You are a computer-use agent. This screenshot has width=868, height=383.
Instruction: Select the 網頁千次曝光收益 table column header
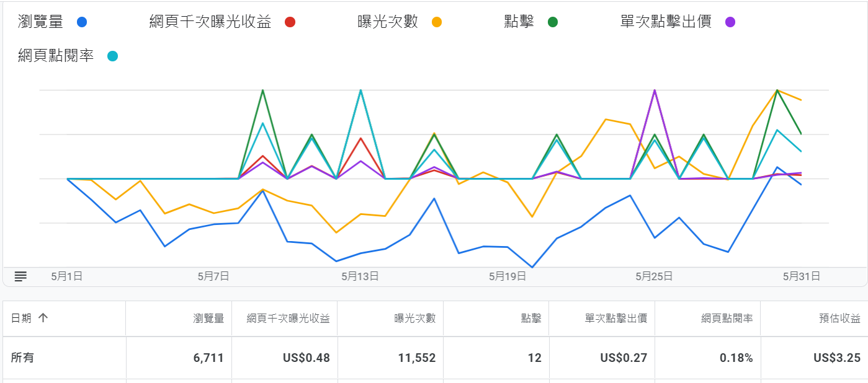coord(288,319)
